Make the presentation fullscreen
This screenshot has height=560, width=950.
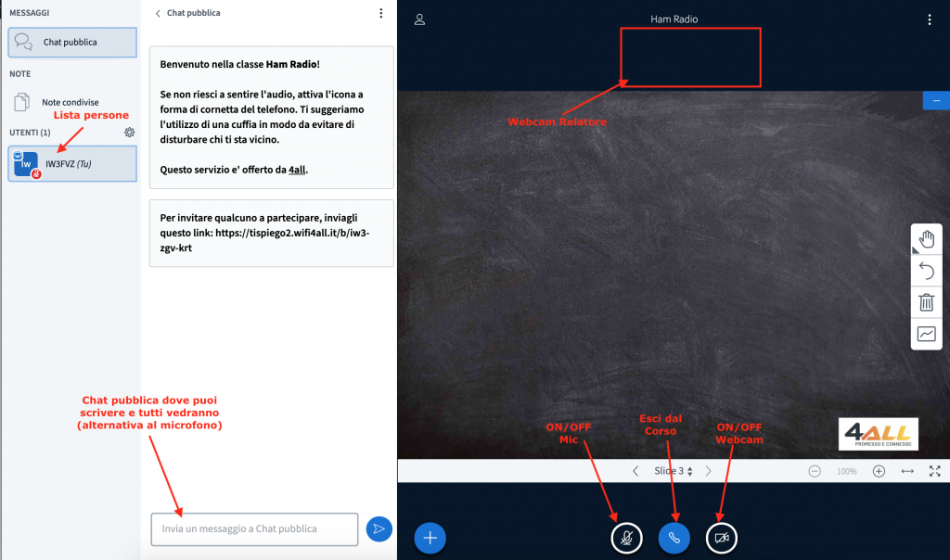(x=935, y=471)
